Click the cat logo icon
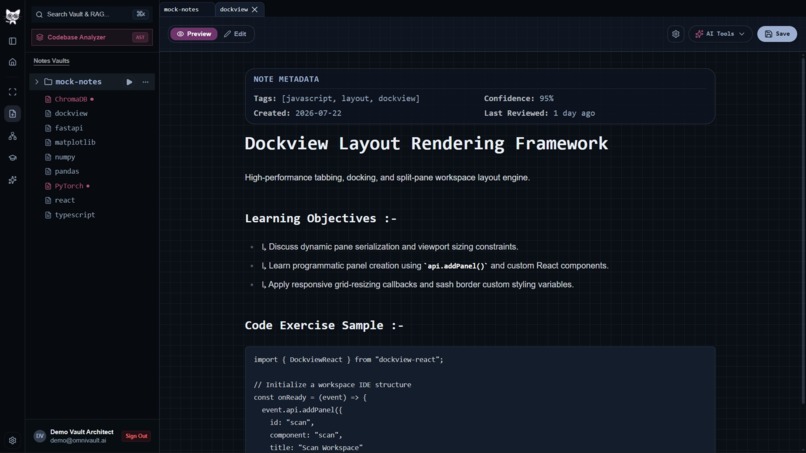The width and height of the screenshot is (806, 453). (x=12, y=16)
